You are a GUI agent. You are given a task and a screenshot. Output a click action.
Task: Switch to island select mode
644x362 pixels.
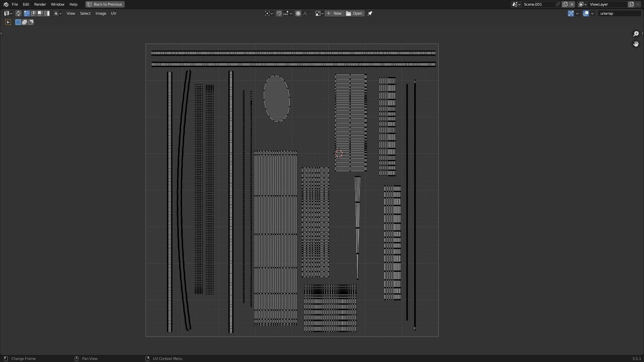pos(47,13)
